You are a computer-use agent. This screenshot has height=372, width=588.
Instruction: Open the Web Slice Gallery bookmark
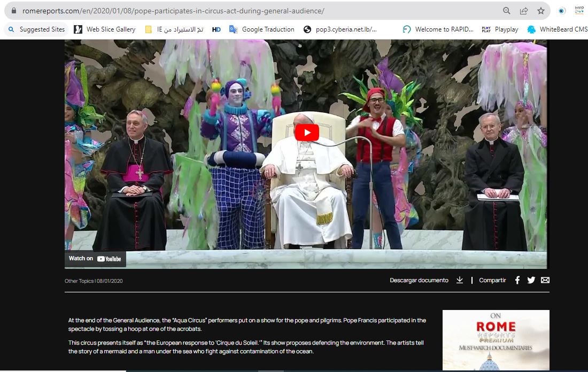105,29
